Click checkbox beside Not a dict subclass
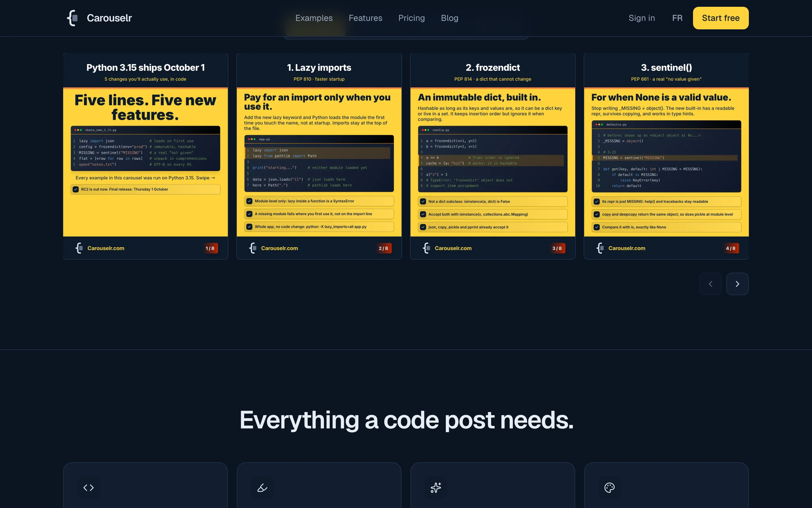The width and height of the screenshot is (812, 508). pyautogui.click(x=423, y=201)
